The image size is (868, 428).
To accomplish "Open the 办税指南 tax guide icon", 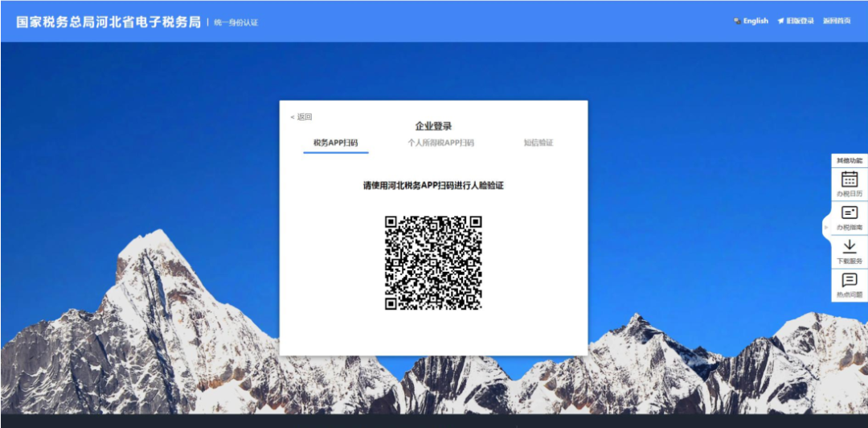I will click(x=850, y=218).
